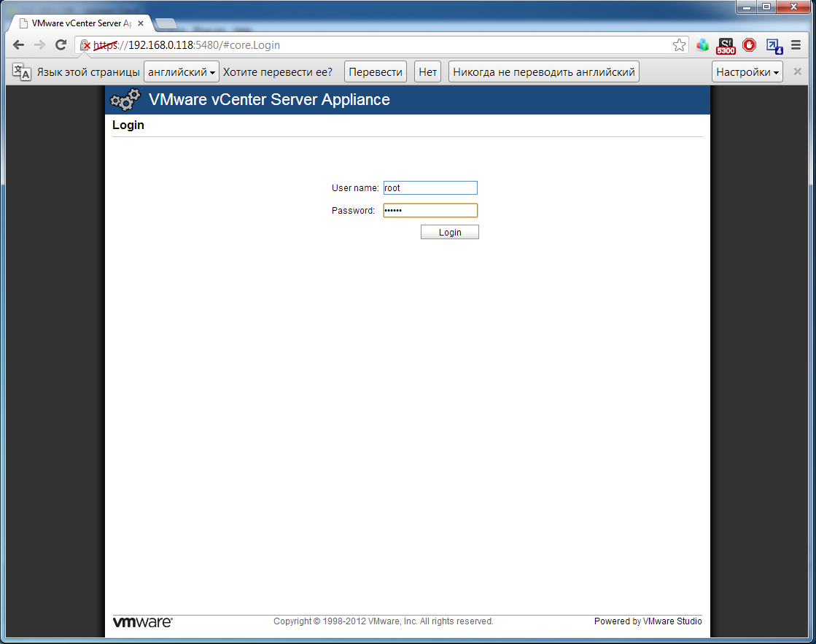Open the blue extension with badge 4
Viewport: 816px width, 644px height.
point(774,46)
